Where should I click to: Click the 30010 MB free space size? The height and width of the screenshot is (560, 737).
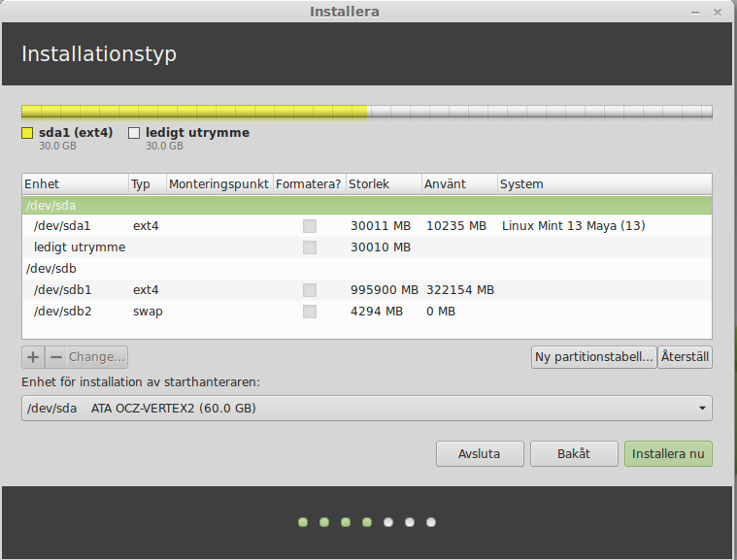[x=381, y=247]
